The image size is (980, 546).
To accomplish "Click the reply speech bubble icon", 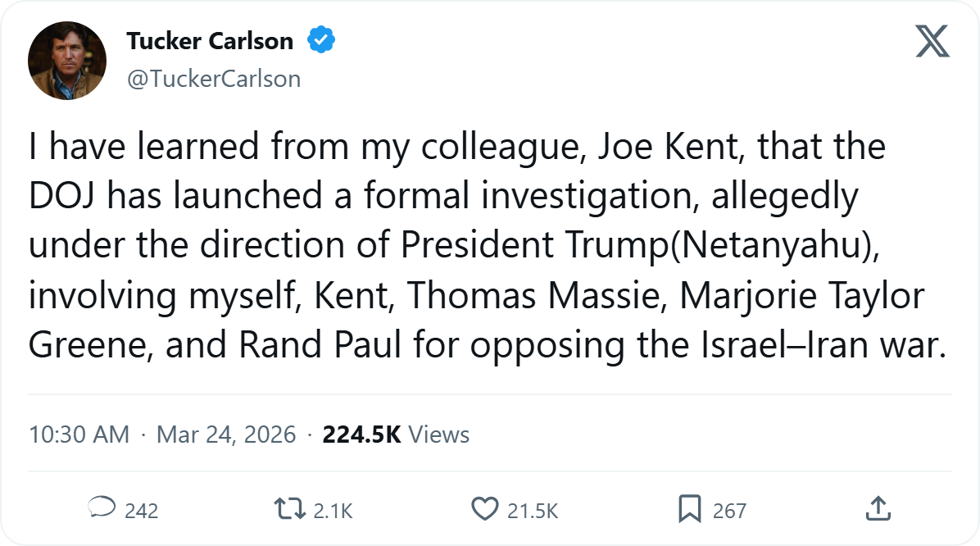I will click(101, 509).
